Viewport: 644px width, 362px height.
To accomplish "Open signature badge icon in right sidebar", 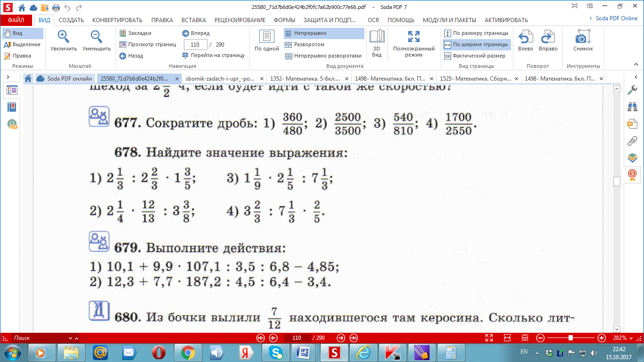I will [632, 174].
